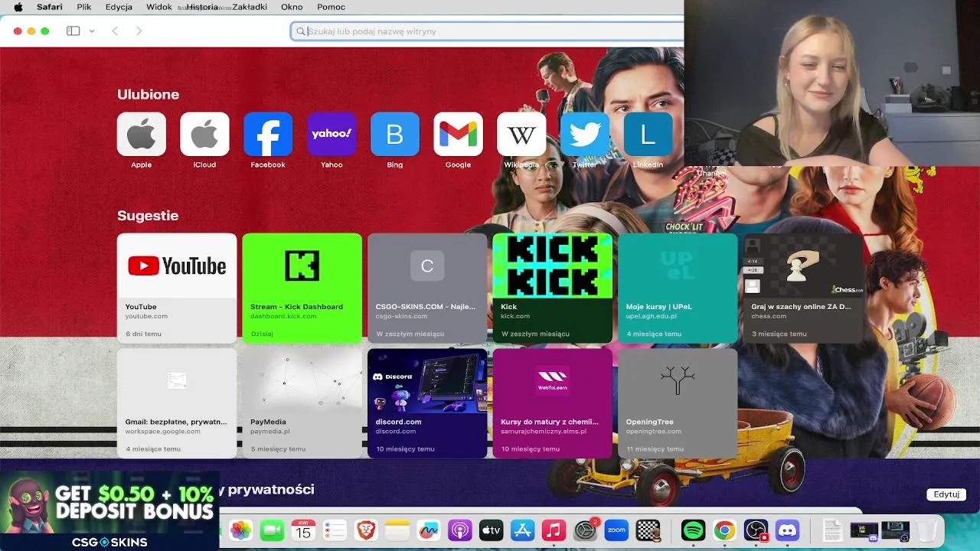Open Freeform in the Dock
This screenshot has height=551, width=980.
tap(429, 530)
